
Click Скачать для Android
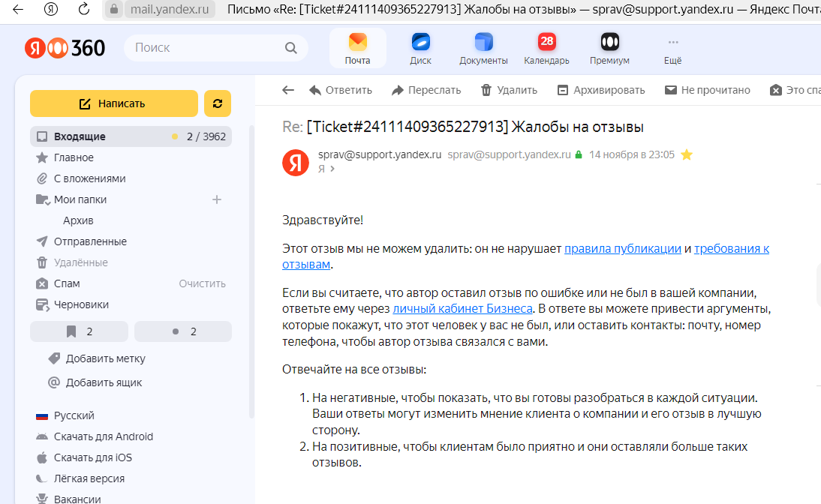point(103,436)
